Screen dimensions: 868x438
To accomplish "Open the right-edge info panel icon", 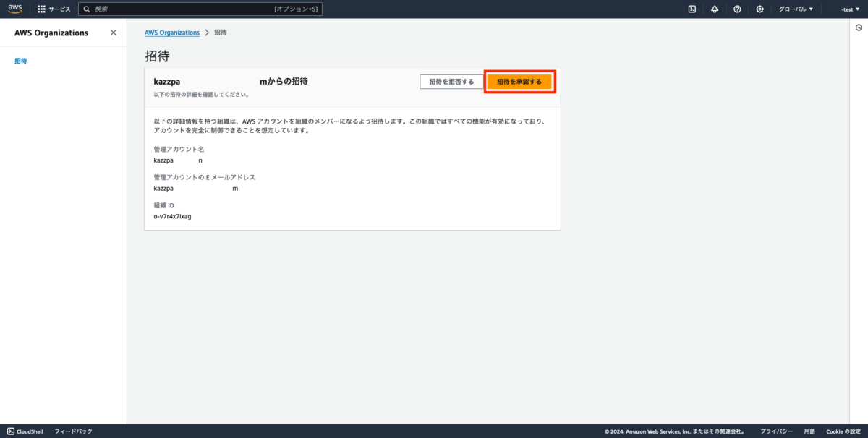I will 859,27.
